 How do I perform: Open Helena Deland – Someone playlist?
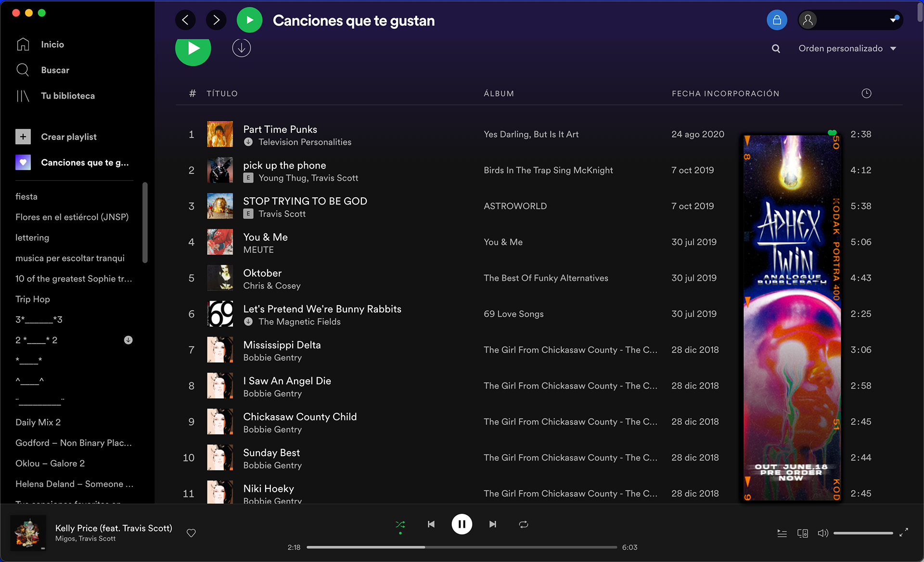(x=74, y=484)
